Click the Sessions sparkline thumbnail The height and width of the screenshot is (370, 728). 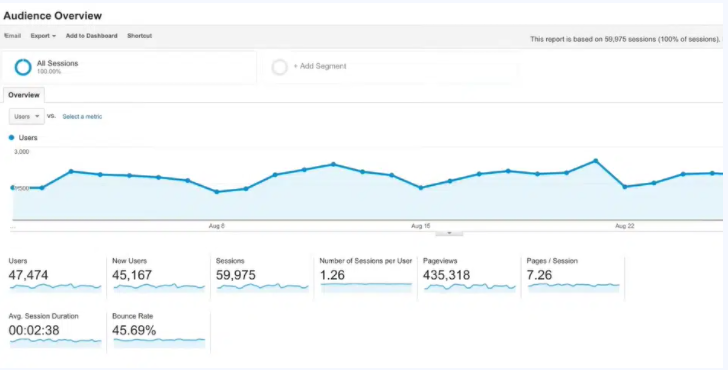coord(263,288)
